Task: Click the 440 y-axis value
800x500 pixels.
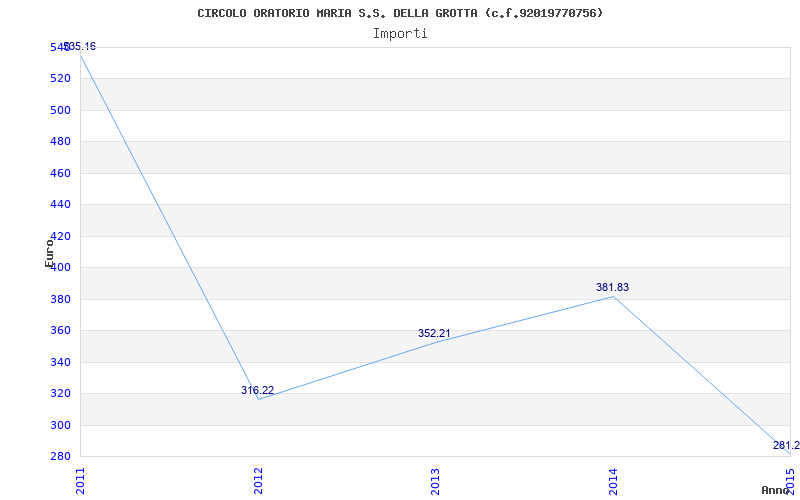Action: [x=59, y=205]
